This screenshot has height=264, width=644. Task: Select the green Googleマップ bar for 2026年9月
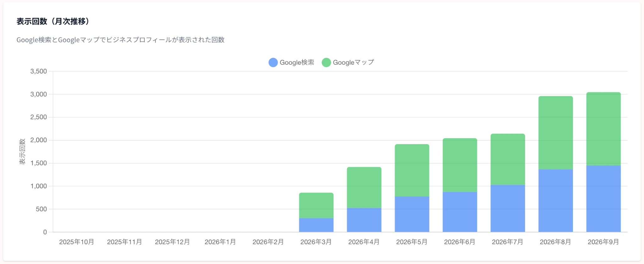tap(603, 129)
